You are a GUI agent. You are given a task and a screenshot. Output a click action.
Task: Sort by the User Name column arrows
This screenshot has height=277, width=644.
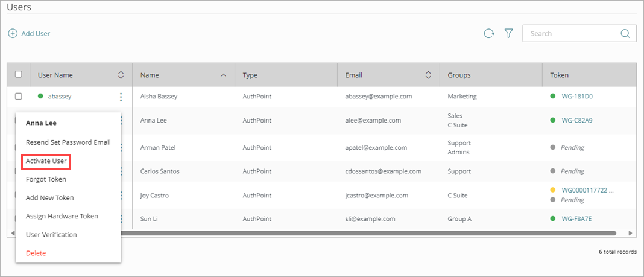point(121,75)
